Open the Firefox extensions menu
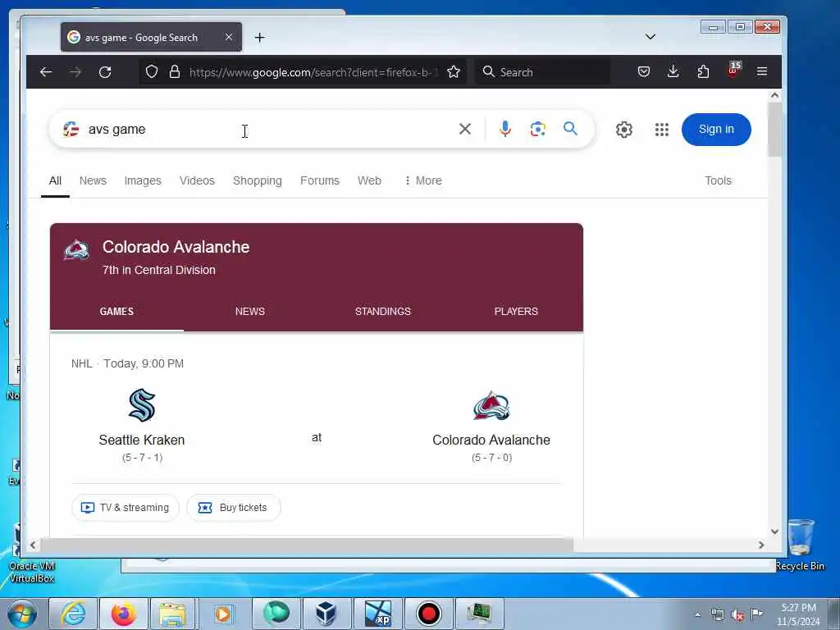The height and width of the screenshot is (630, 840). click(703, 71)
